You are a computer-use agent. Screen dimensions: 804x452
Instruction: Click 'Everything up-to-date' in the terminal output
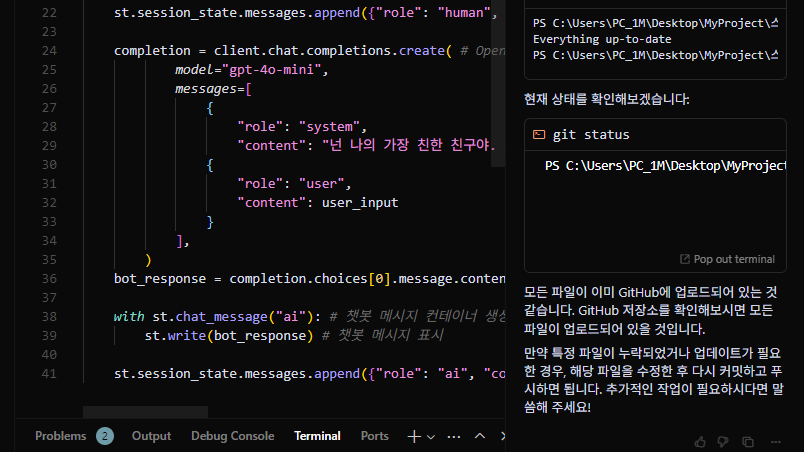tap(602, 39)
